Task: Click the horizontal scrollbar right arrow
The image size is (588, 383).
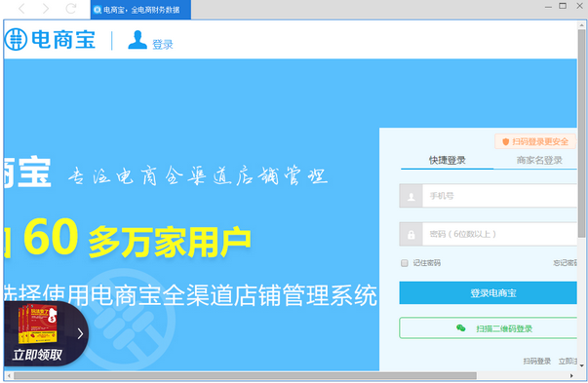Action: point(571,375)
